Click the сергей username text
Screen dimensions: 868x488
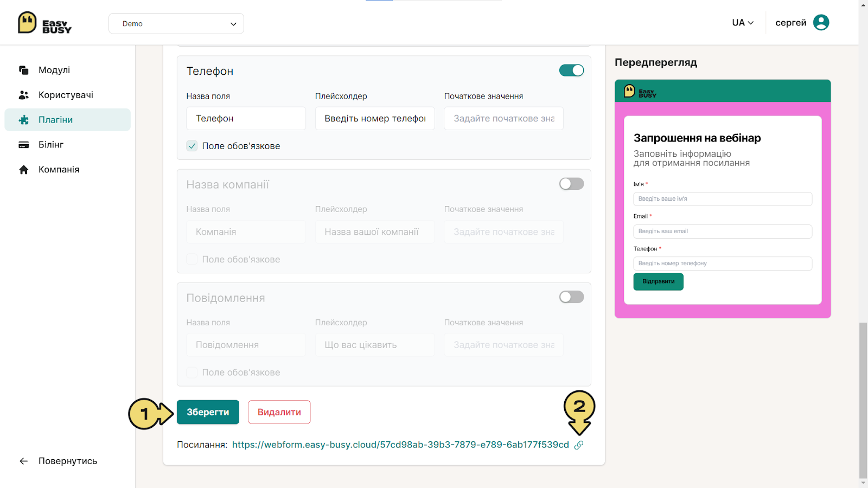pyautogui.click(x=790, y=23)
